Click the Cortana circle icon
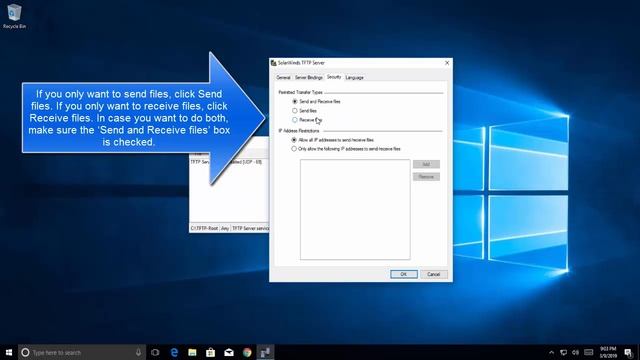Viewport: 640px width, 360px height. coord(25,352)
